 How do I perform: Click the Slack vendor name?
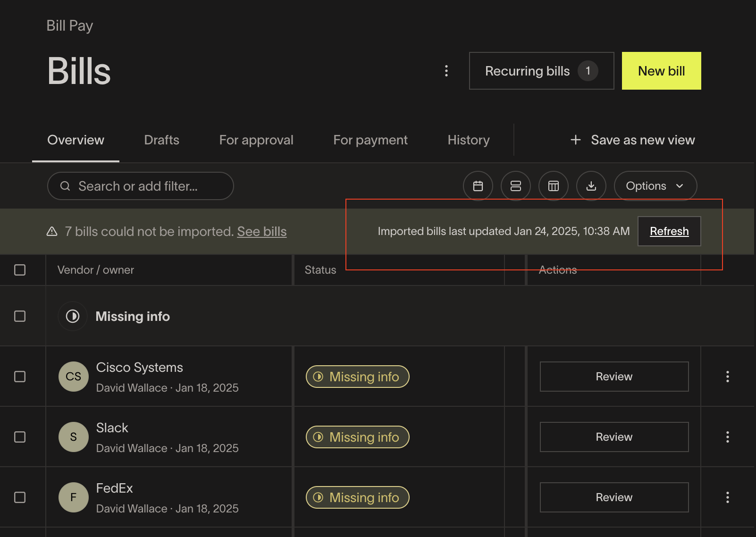112,428
